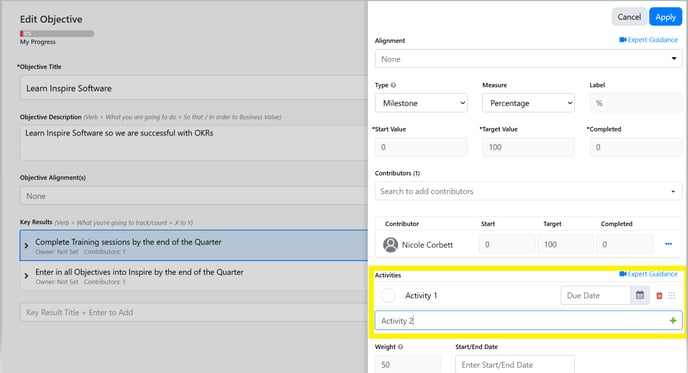Add Activity 2 with green plus icon
The width and height of the screenshot is (688, 373).
673,321
